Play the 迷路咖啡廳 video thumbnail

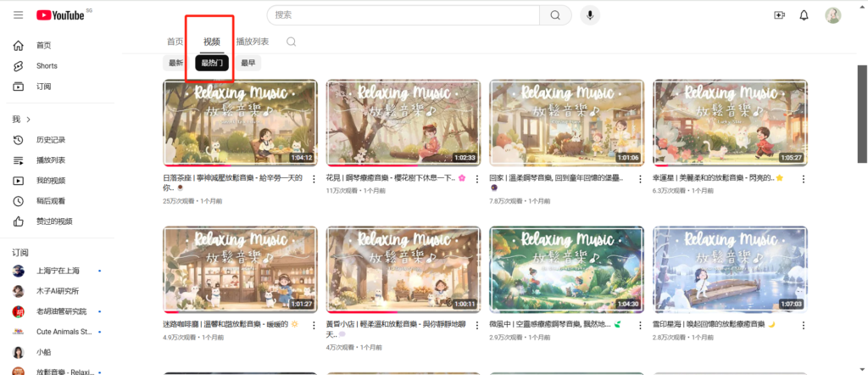[240, 269]
